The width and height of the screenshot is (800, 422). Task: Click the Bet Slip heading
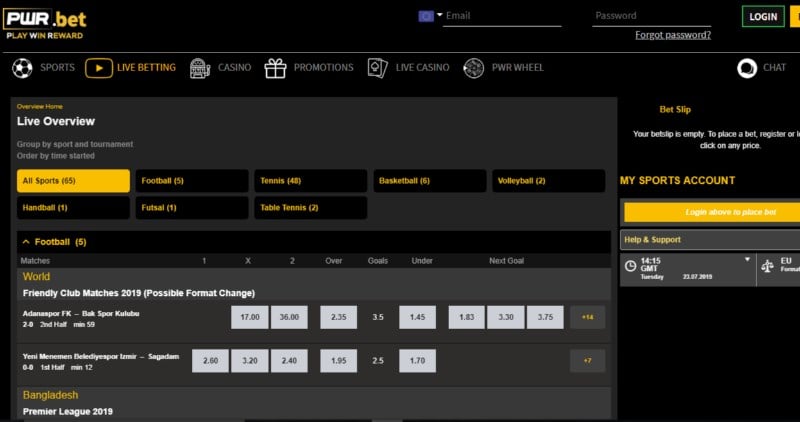(675, 109)
